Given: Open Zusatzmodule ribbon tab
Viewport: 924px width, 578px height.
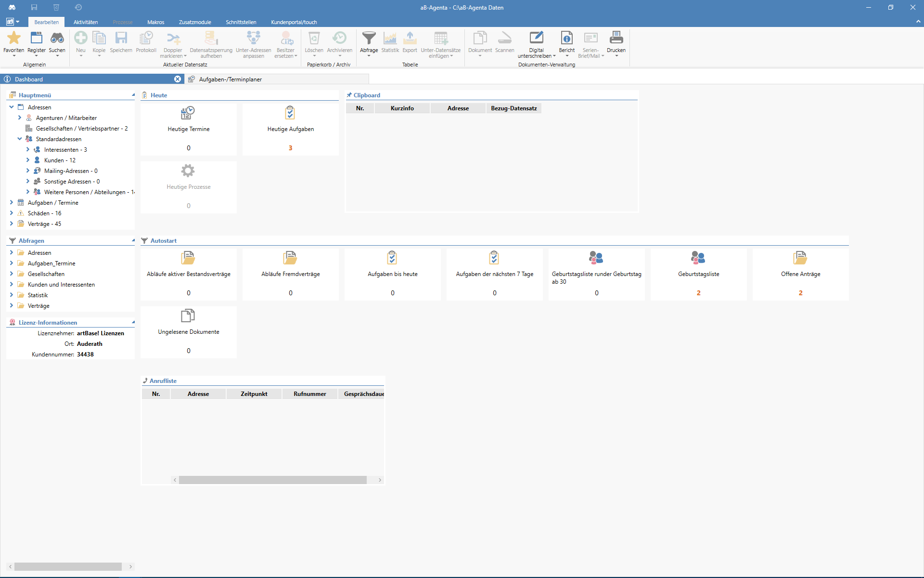Looking at the screenshot, I should point(195,22).
